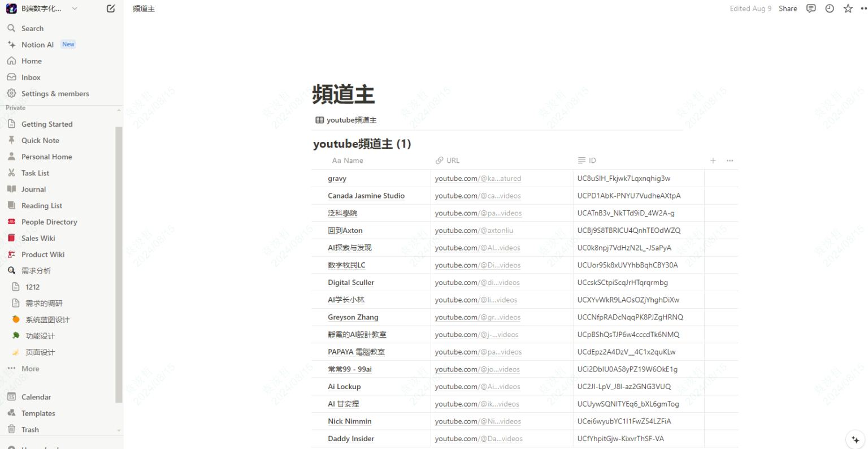Viewport: 868px width, 449px height.
Task: Open the Product Wiki page
Action: 44,254
